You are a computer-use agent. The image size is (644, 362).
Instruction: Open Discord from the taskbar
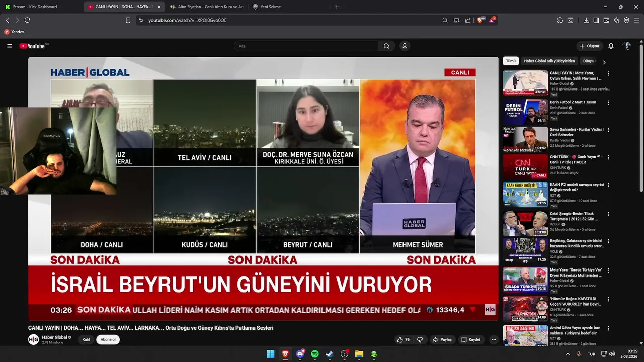pos(300,354)
